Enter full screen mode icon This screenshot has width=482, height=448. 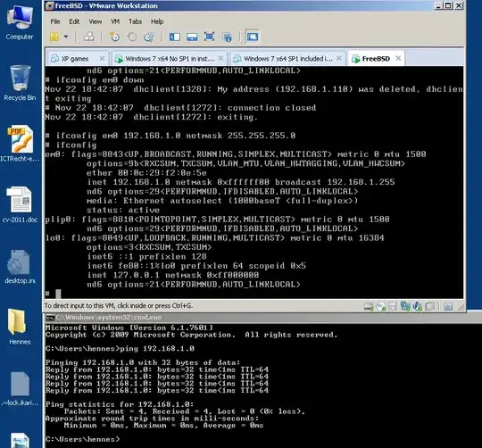[x=210, y=37]
